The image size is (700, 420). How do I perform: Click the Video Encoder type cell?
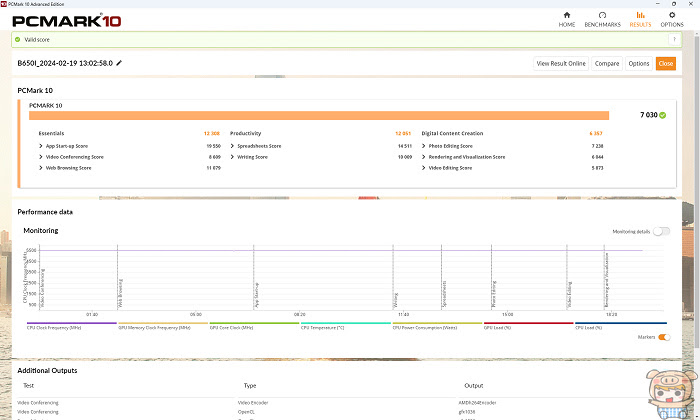[x=253, y=403]
